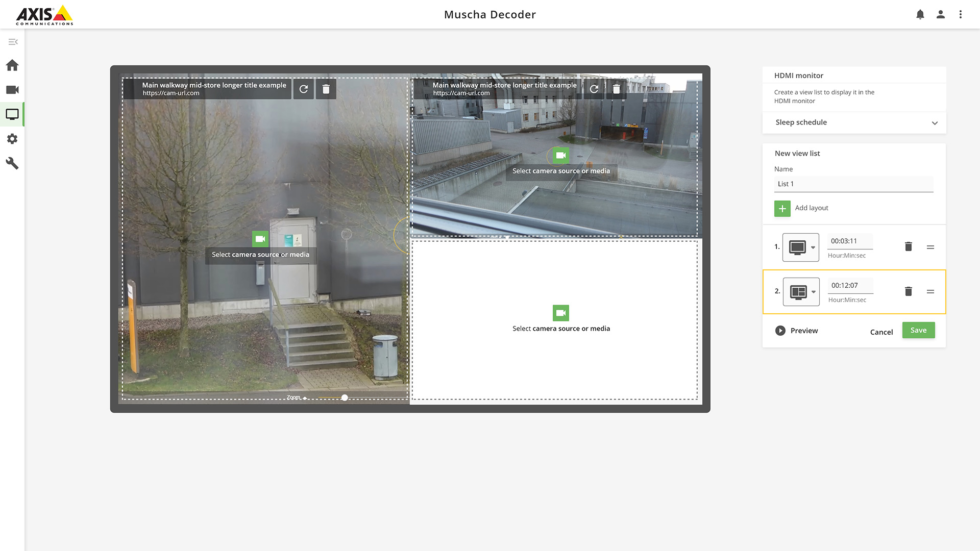The width and height of the screenshot is (980, 551).
Task: Open the user account icon
Action: click(940, 14)
